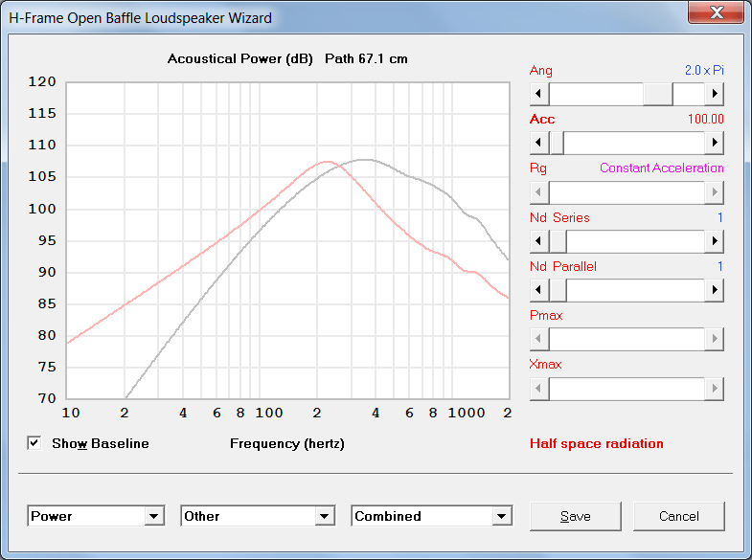Image resolution: width=752 pixels, height=560 pixels.
Task: Click the Pmax scrollbar track
Action: coord(627,339)
